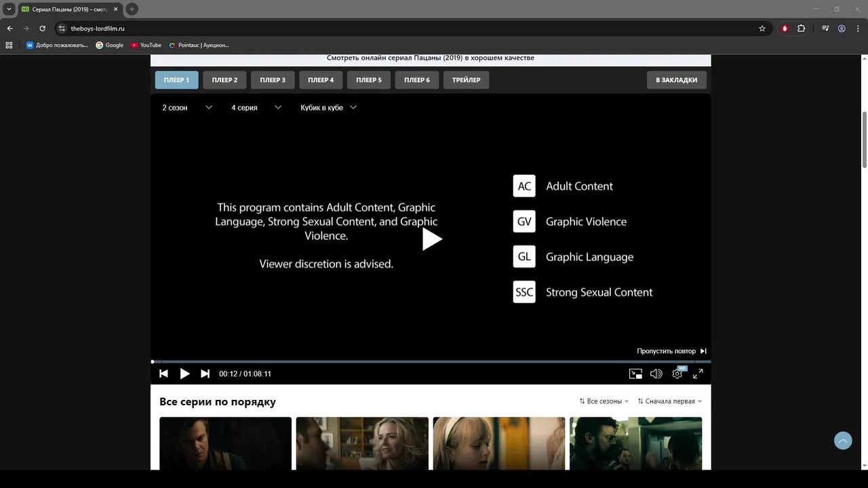Open player quality settings gear
868x488 pixels.
point(677,373)
